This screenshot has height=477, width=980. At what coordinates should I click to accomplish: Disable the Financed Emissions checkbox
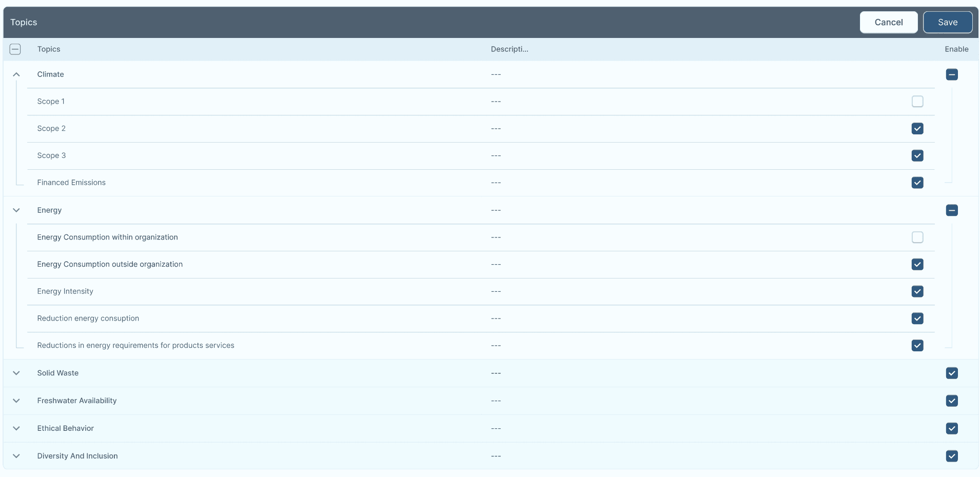click(x=917, y=183)
